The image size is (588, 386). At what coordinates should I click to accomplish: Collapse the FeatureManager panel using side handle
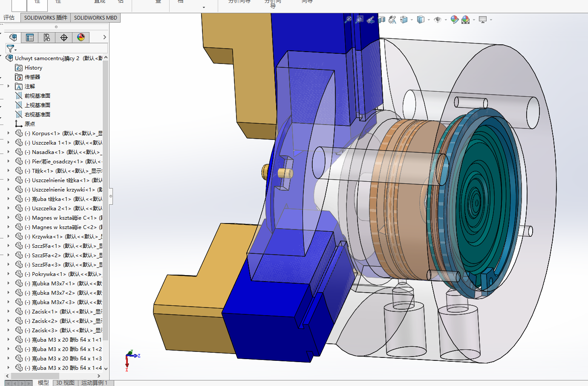point(111,196)
